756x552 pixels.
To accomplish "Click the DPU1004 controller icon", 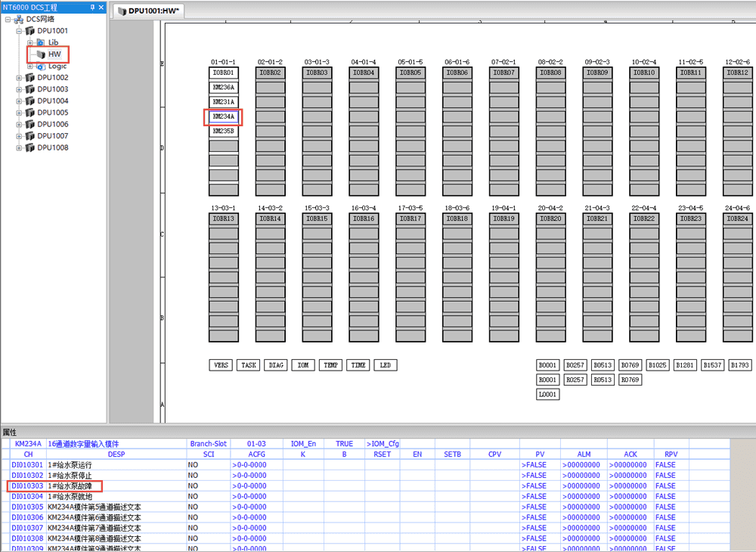I will 30,101.
